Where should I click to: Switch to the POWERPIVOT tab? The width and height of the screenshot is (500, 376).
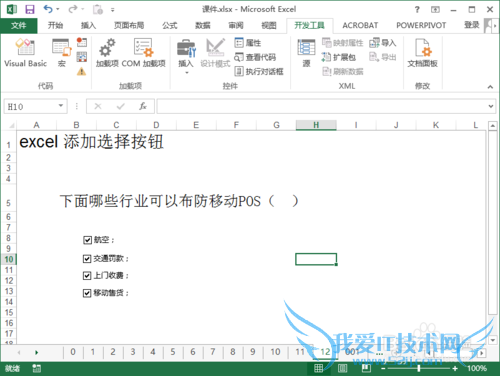click(x=421, y=25)
